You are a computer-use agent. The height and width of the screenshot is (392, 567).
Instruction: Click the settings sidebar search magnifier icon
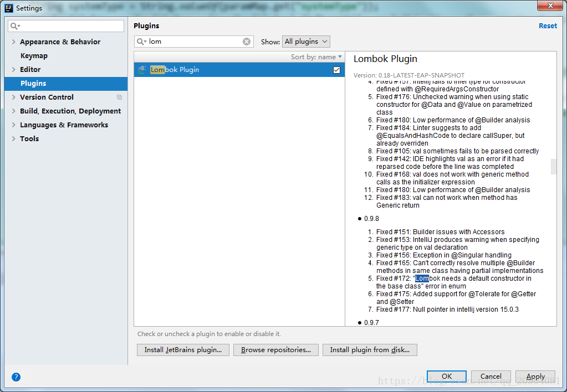click(15, 26)
